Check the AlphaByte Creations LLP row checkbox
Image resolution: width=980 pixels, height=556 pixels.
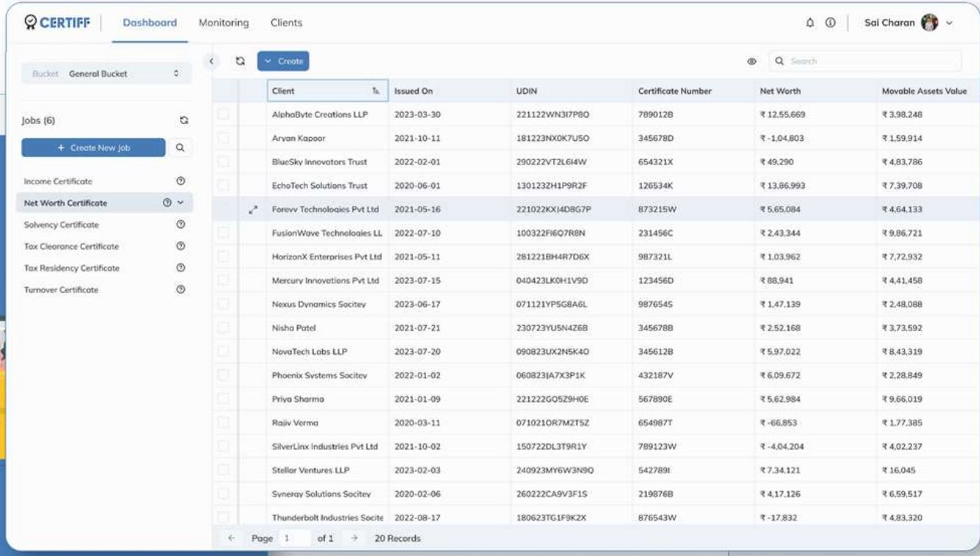pos(223,114)
